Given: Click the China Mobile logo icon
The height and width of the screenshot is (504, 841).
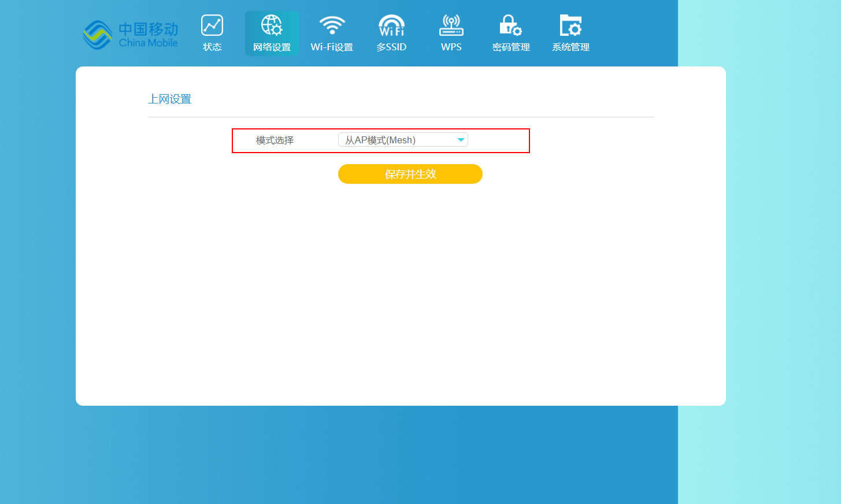Looking at the screenshot, I should click(x=97, y=35).
